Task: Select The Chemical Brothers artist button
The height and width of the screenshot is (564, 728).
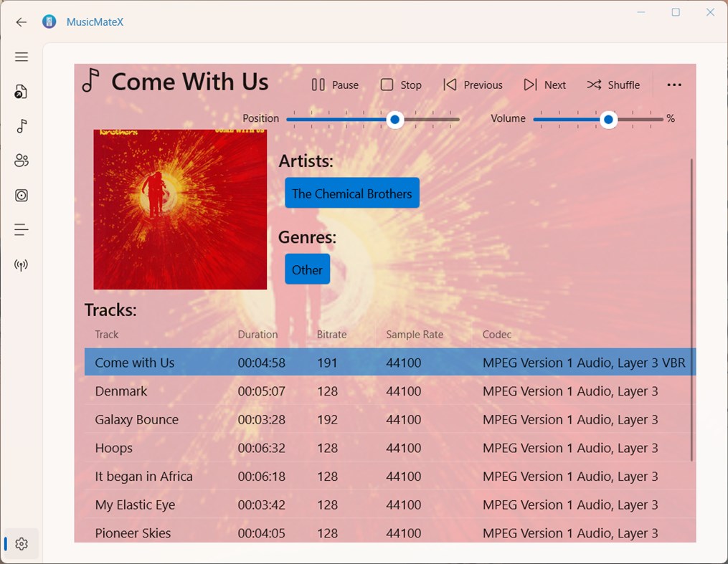Action: (x=351, y=193)
